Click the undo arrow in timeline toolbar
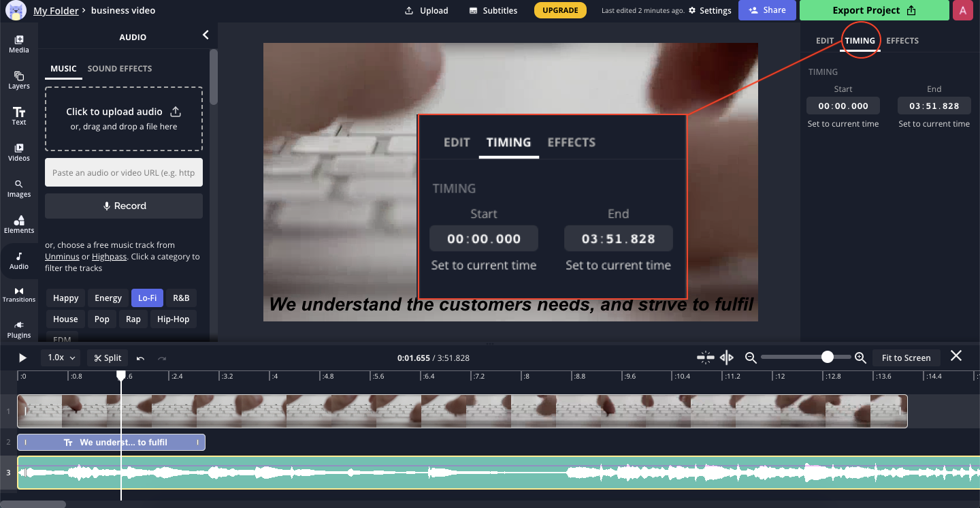Image resolution: width=980 pixels, height=508 pixels. [x=140, y=358]
